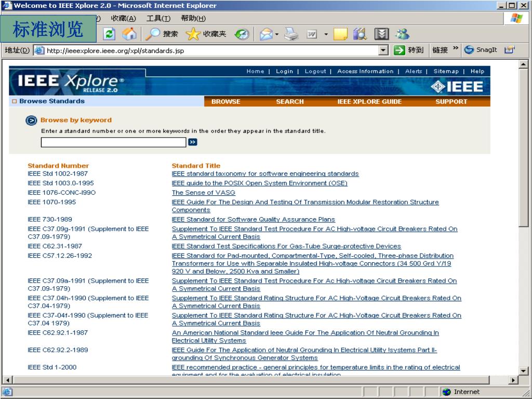Expand the address bar dropdown
Screen dimensions: 532x399
coord(383,50)
